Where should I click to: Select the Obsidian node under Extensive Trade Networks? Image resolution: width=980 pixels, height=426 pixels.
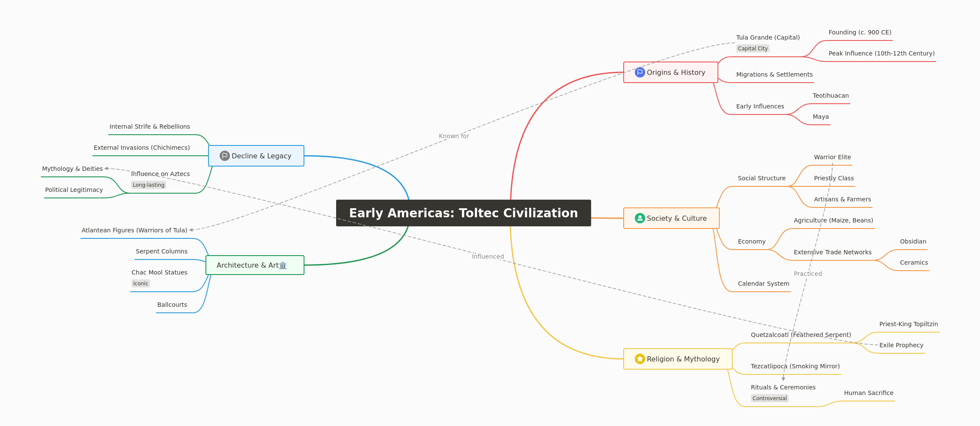click(913, 241)
